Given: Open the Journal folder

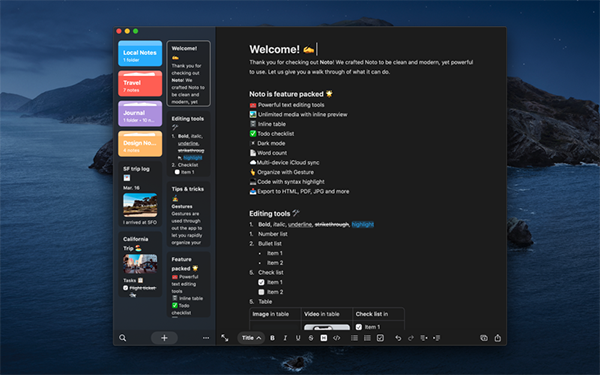Looking at the screenshot, I should 140,114.
